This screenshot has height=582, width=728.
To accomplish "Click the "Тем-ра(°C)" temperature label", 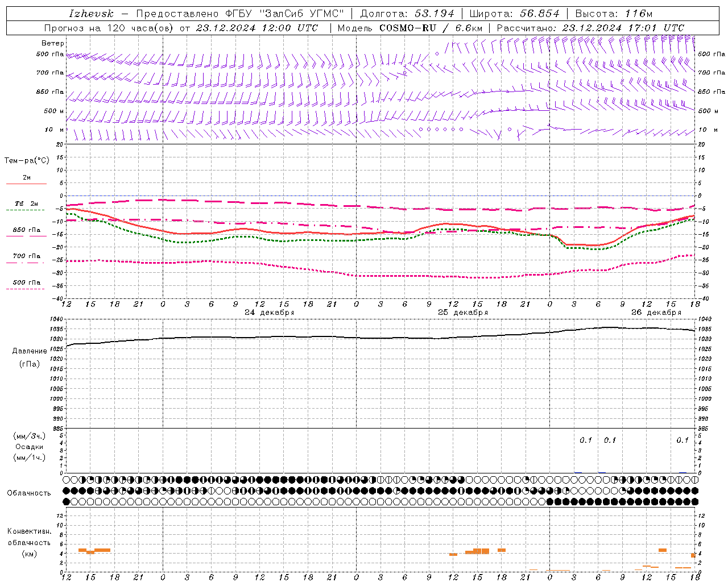I will [x=27, y=160].
